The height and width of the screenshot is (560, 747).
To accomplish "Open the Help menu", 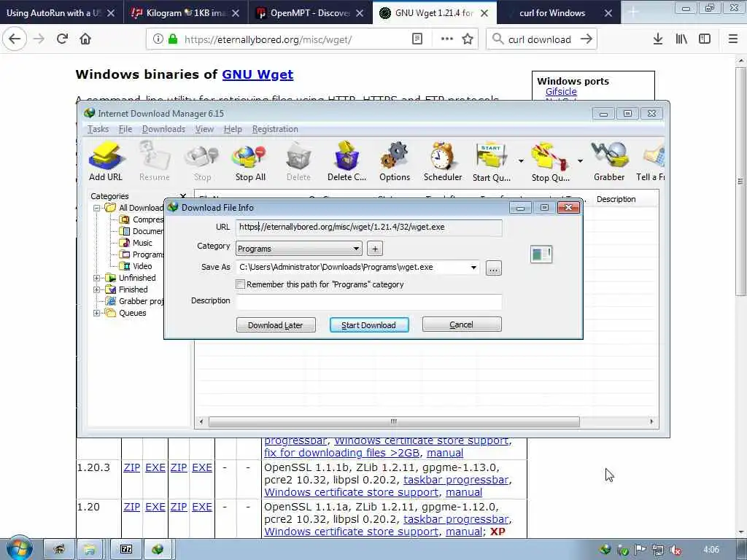I will tap(233, 129).
